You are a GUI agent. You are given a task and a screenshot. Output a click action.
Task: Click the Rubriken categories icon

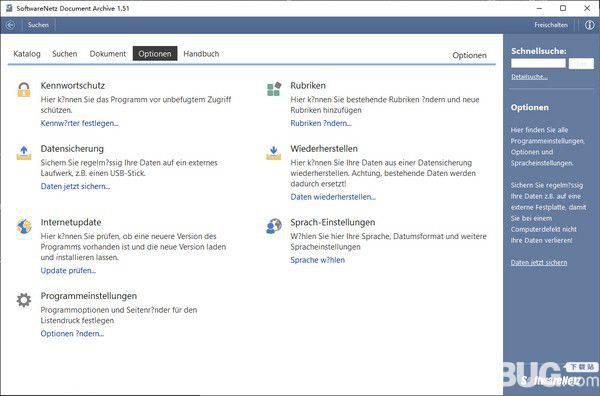coord(274,89)
